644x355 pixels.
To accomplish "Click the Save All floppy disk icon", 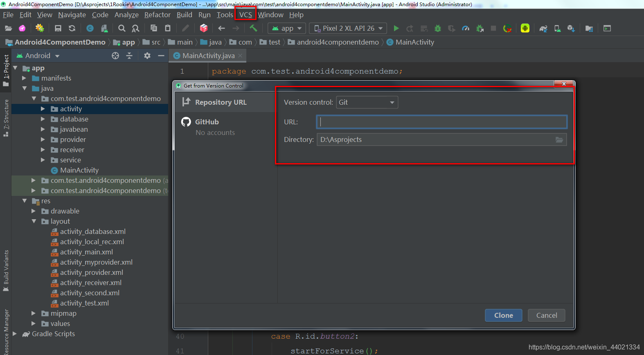I will pyautogui.click(x=58, y=28).
